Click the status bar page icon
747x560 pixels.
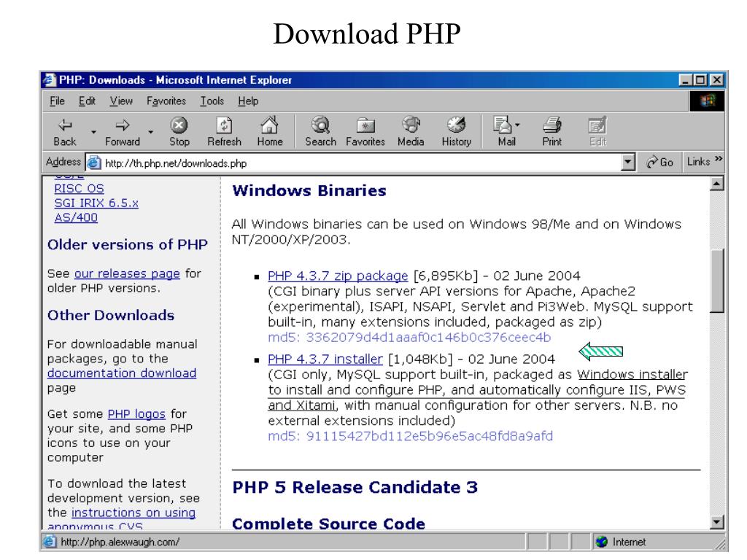[49, 542]
